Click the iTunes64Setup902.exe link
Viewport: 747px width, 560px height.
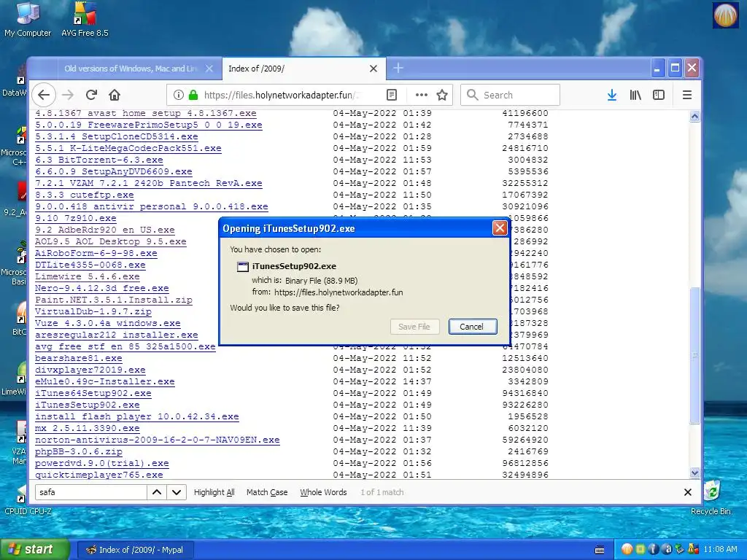pyautogui.click(x=93, y=393)
